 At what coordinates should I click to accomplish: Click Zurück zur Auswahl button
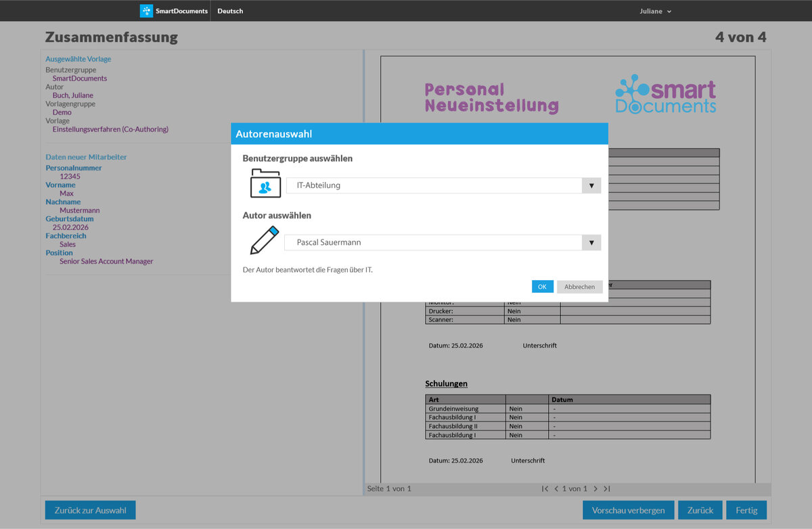(90, 510)
